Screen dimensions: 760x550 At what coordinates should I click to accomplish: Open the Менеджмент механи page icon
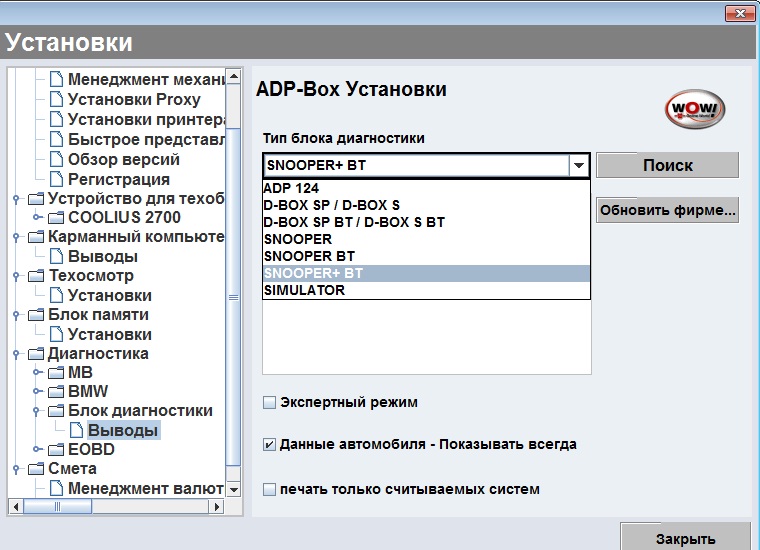pos(57,79)
